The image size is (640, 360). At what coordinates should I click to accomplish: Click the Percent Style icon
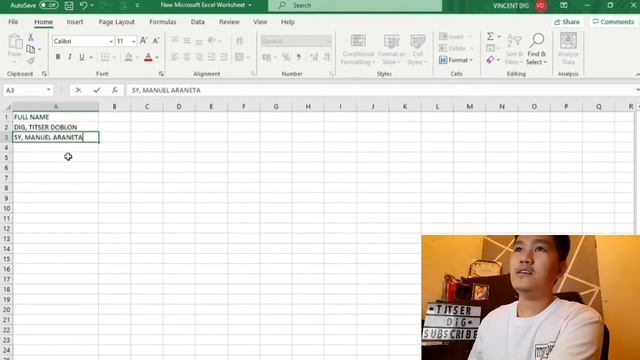(x=286, y=58)
